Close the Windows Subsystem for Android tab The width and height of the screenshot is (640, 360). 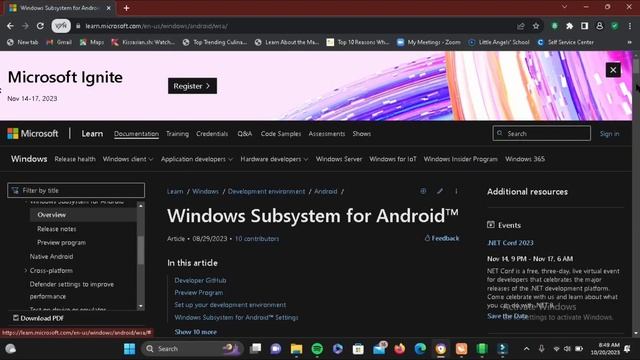click(109, 8)
